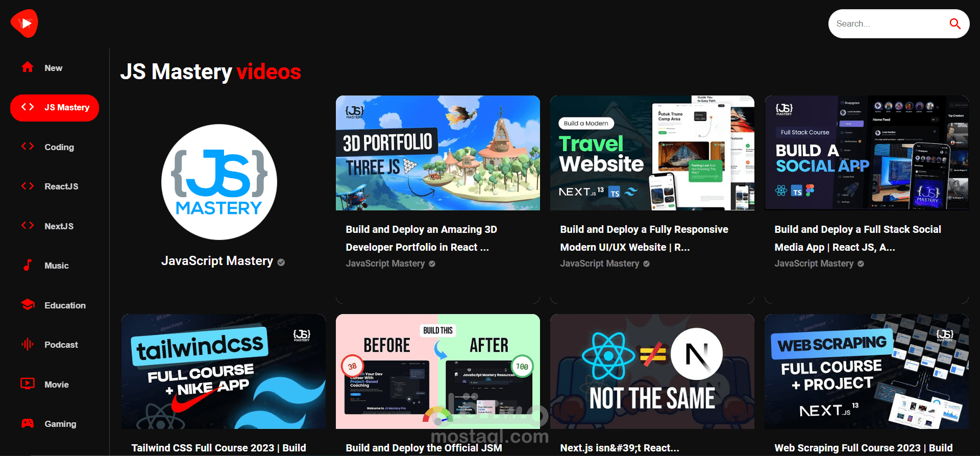Open title 'Build and Deploy a Fully Responsive Modern UI/UX Website'
Screen dimensions: 980x456
[644, 238]
